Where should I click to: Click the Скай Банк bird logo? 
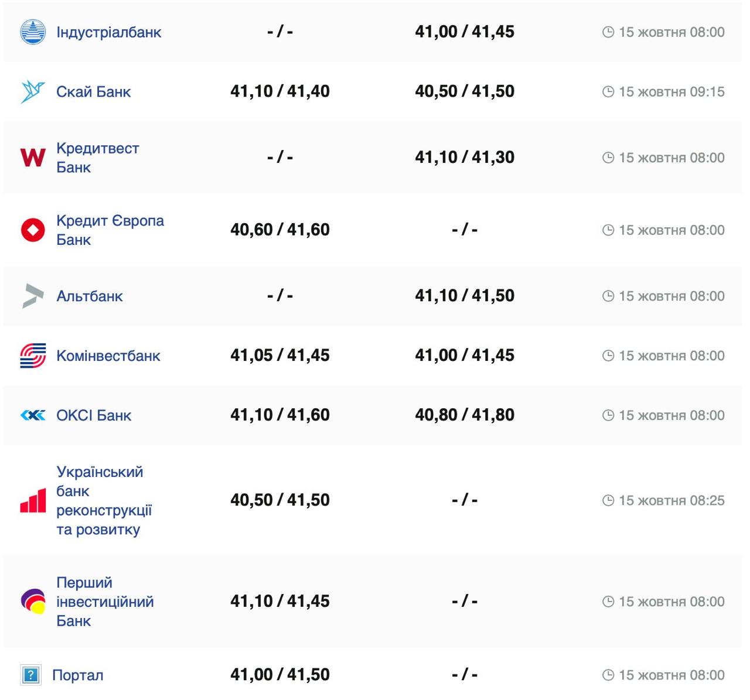tap(33, 92)
